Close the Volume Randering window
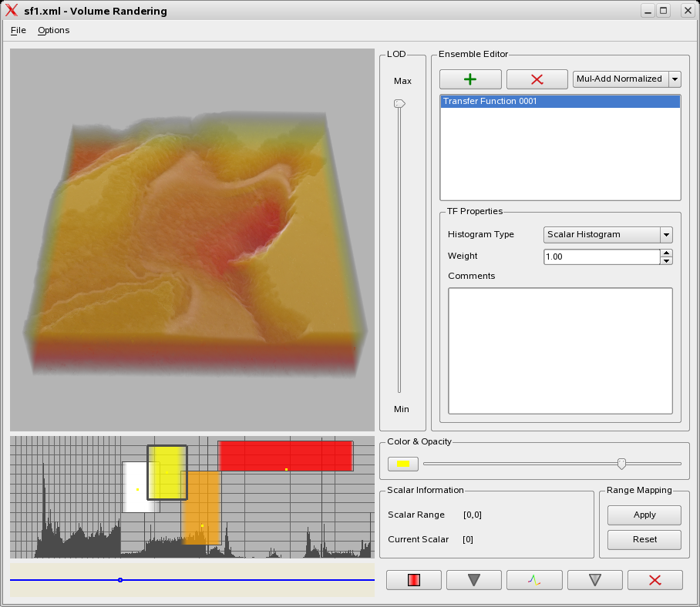 (x=688, y=11)
